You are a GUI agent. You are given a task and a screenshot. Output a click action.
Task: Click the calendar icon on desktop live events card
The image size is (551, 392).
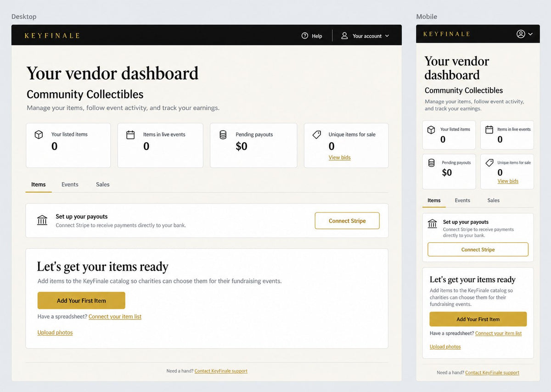point(130,134)
